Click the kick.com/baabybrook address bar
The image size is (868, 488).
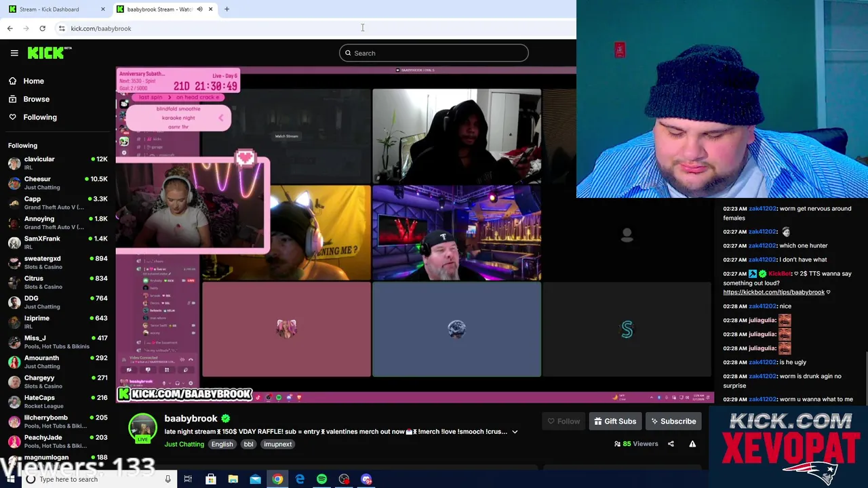[x=101, y=28]
